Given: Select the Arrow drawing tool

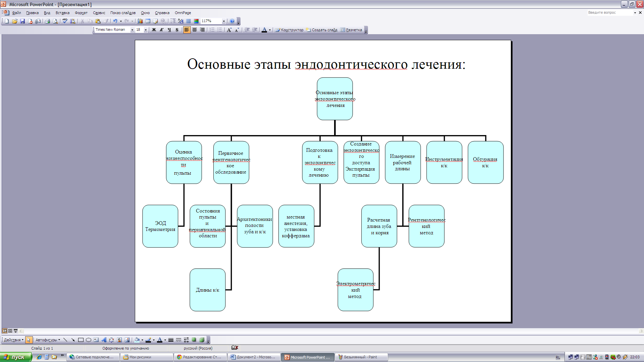Looking at the screenshot, I should point(73,340).
